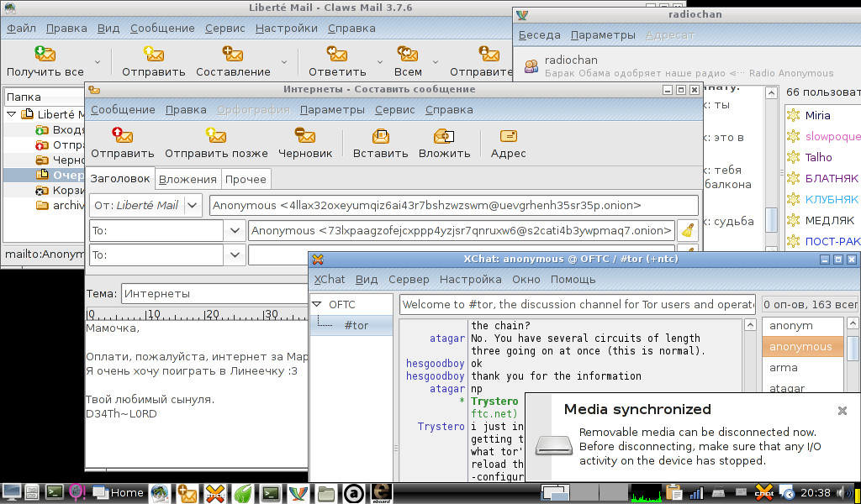Click the Составление compose icon
The height and width of the screenshot is (504, 861).
[233, 54]
